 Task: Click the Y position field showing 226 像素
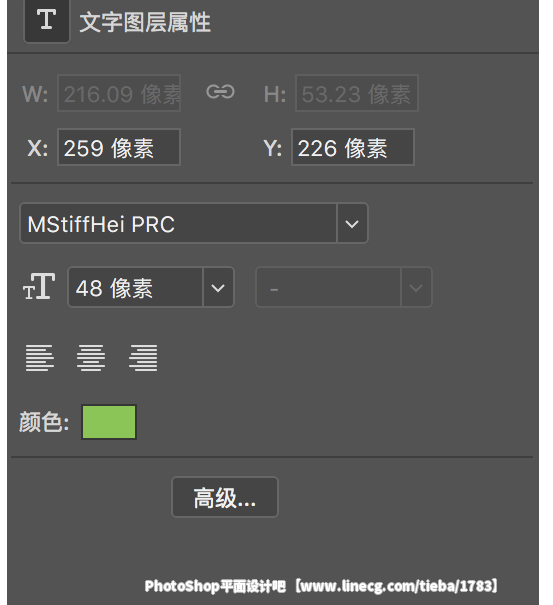pos(353,147)
